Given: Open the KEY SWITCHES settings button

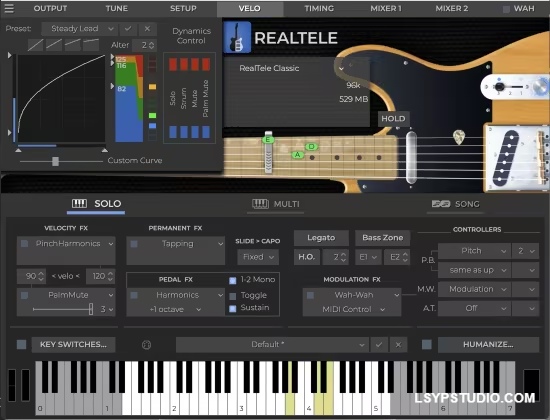Looking at the screenshot, I should pos(73,345).
